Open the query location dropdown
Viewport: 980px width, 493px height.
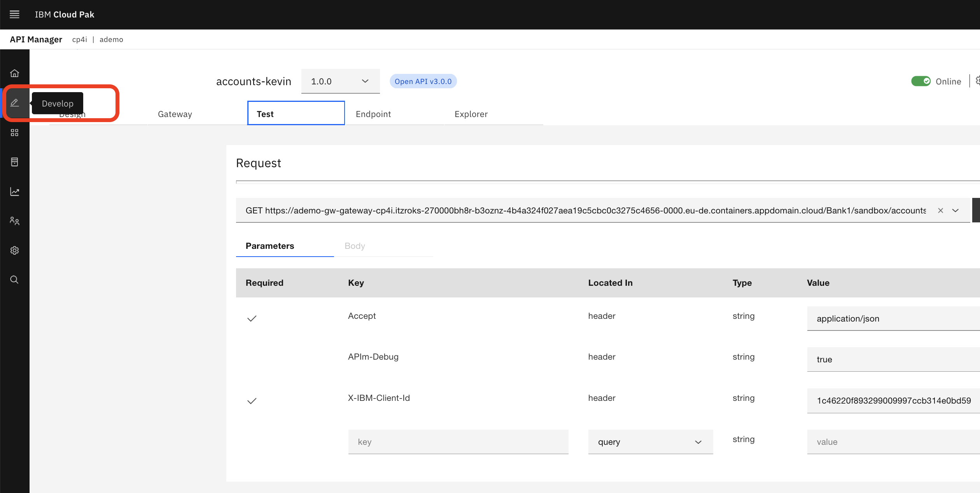coord(650,442)
